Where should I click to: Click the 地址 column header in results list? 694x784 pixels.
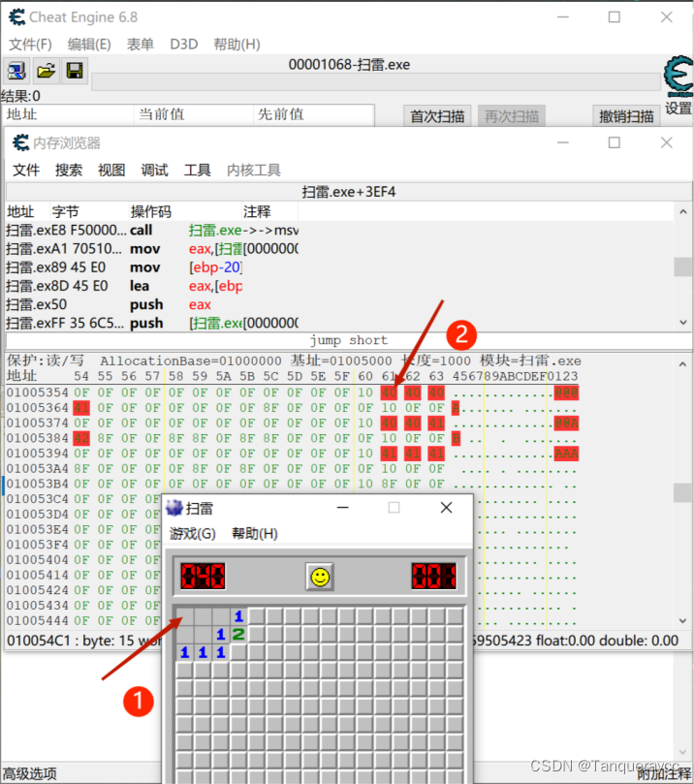click(x=68, y=114)
